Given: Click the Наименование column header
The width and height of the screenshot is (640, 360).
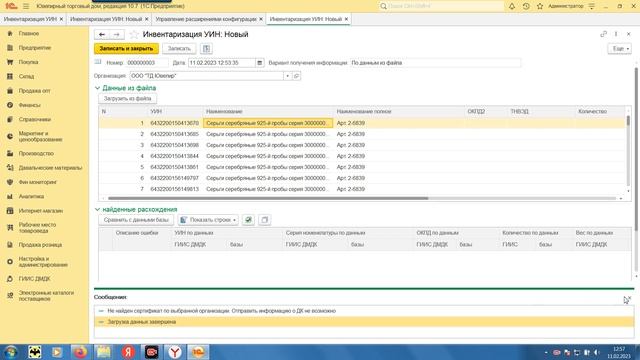Looking at the screenshot, I should click(x=268, y=111).
